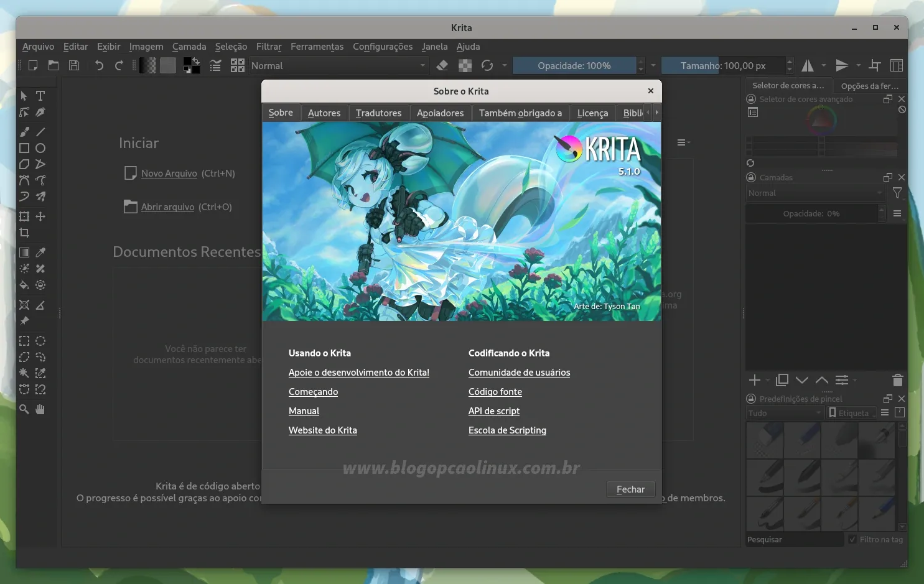Select the Freehand Brush tool
The width and height of the screenshot is (924, 584).
click(24, 132)
